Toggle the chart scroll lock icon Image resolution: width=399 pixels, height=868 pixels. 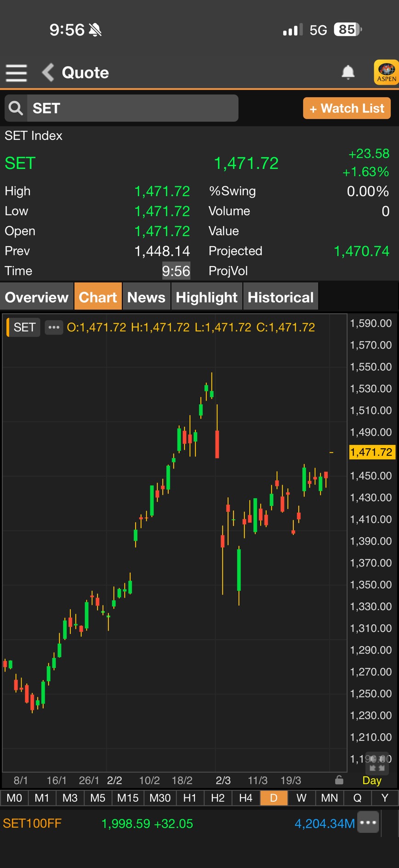tap(339, 780)
